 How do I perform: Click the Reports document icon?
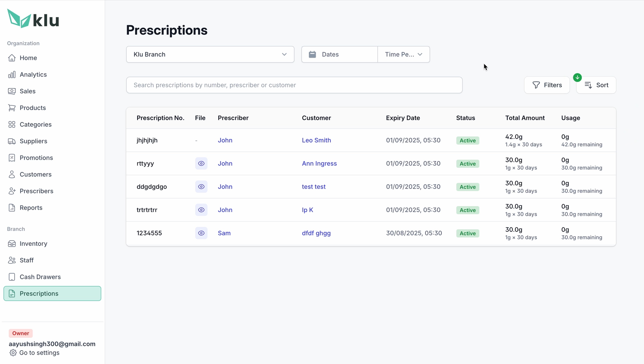[x=12, y=208]
